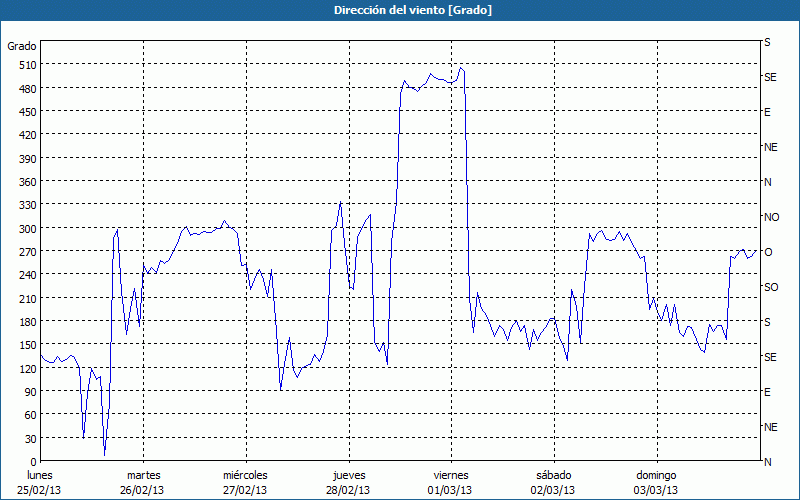Click the miércoles day label

pyautogui.click(x=245, y=475)
